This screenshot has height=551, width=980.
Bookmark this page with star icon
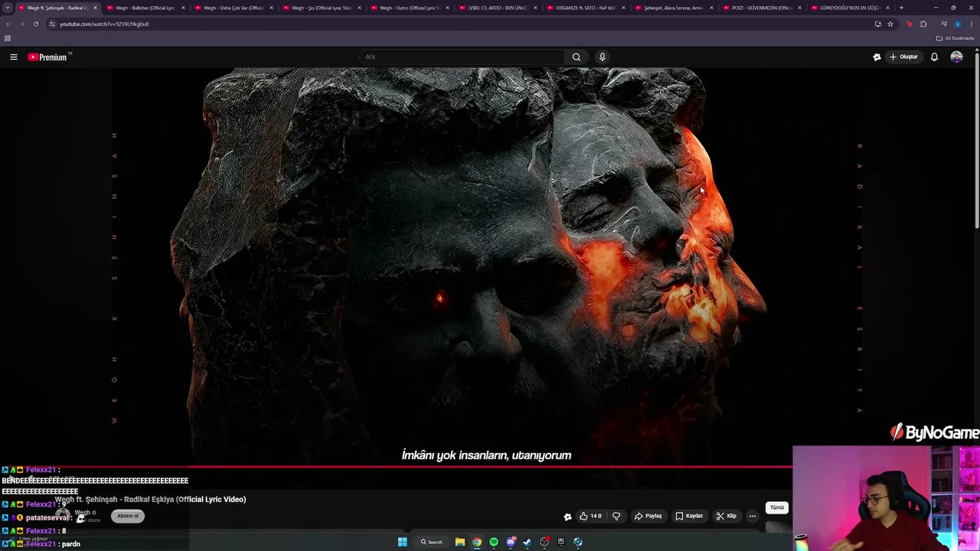click(890, 24)
